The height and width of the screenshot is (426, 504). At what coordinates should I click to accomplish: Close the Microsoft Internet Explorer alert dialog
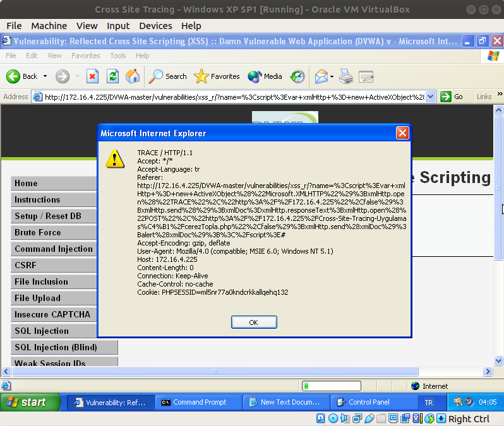402,133
